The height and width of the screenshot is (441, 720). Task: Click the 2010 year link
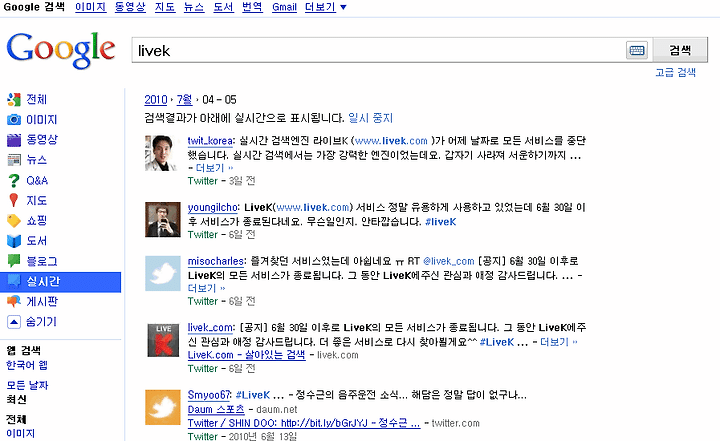[x=156, y=100]
